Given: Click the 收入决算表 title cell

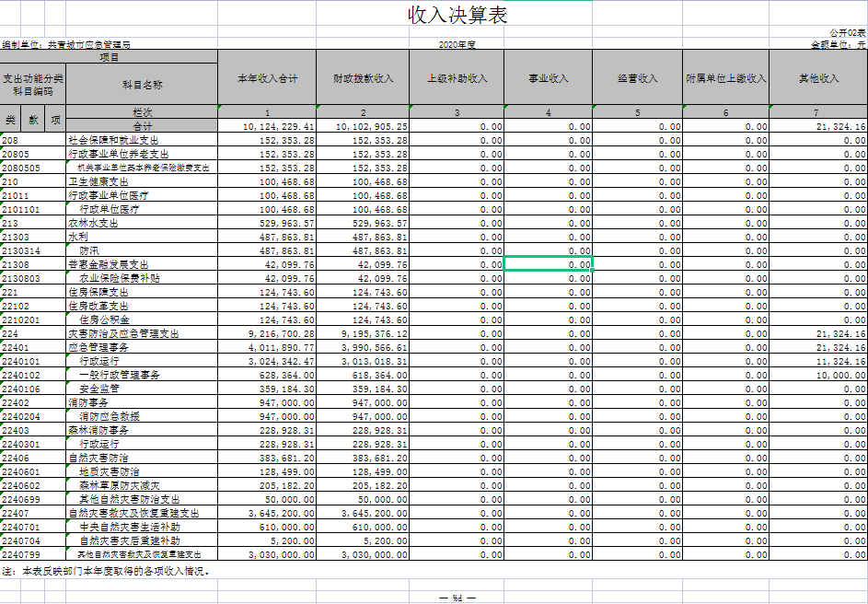Looking at the screenshot, I should pos(457,16).
